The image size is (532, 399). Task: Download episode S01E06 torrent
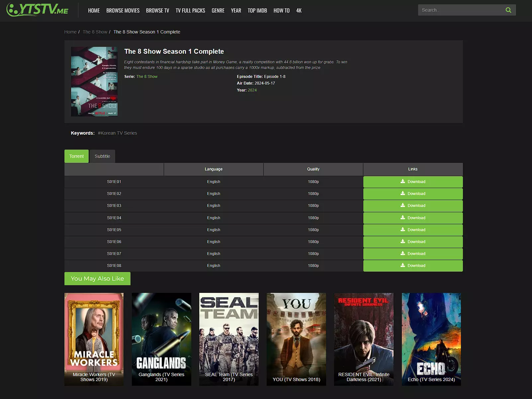[412, 242]
